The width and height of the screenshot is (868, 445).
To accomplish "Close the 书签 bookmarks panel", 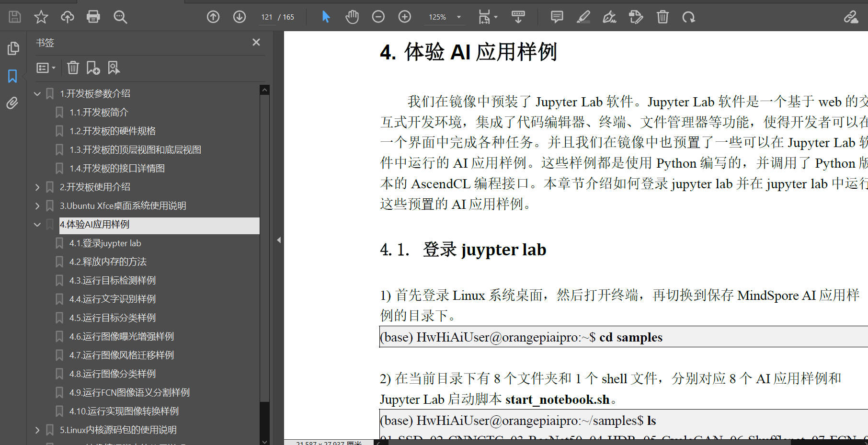I will click(256, 42).
